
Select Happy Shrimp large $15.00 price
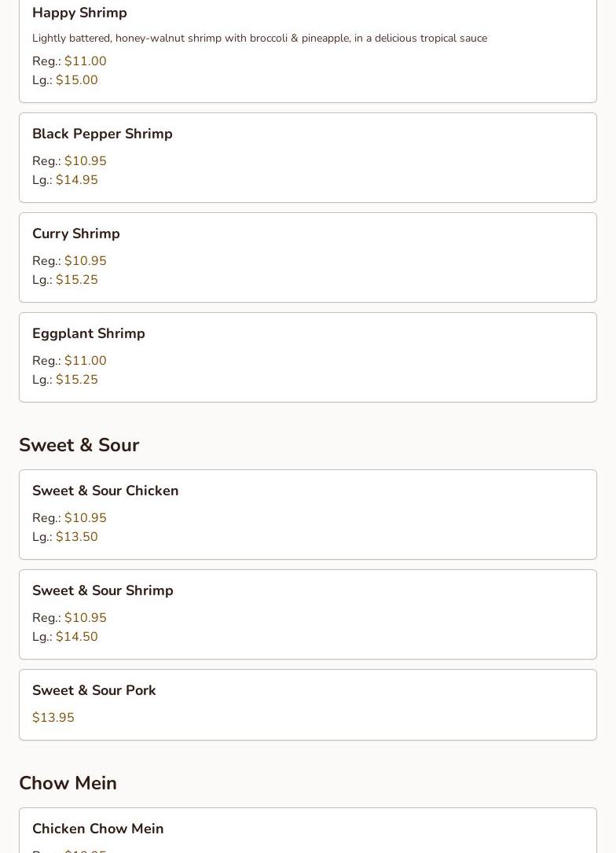[76, 80]
